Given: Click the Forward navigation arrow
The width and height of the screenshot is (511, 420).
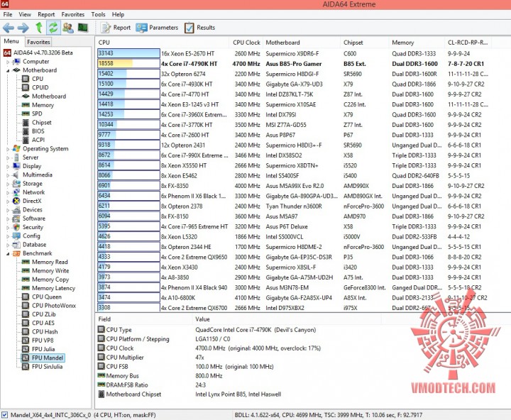Looking at the screenshot, I should click(23, 28).
